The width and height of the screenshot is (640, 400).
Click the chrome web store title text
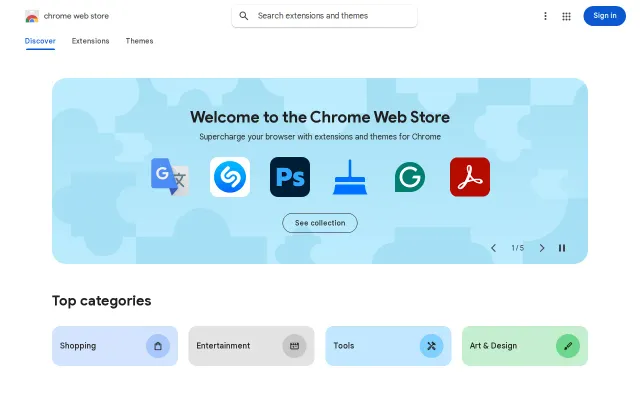76,16
